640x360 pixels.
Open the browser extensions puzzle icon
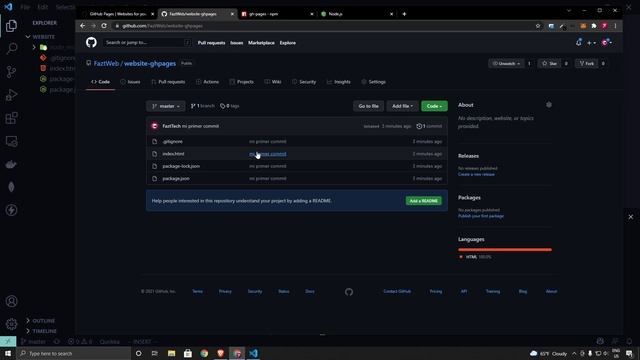pyautogui.click(x=594, y=26)
